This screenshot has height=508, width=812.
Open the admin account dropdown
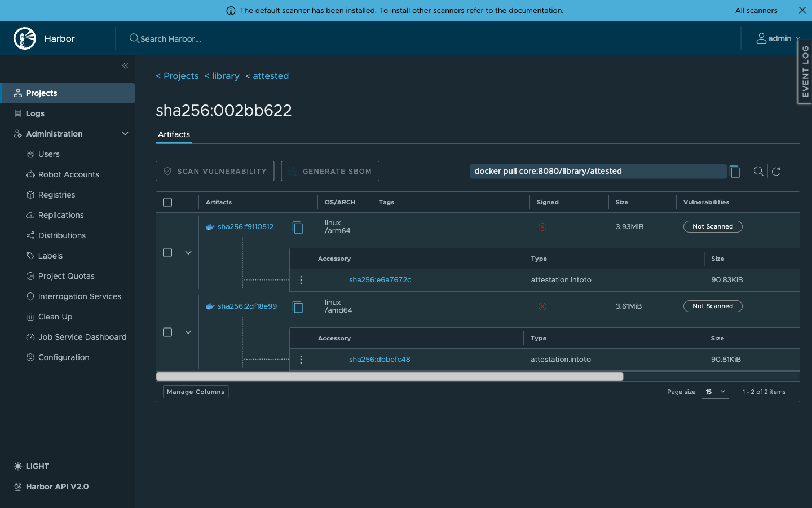point(778,38)
